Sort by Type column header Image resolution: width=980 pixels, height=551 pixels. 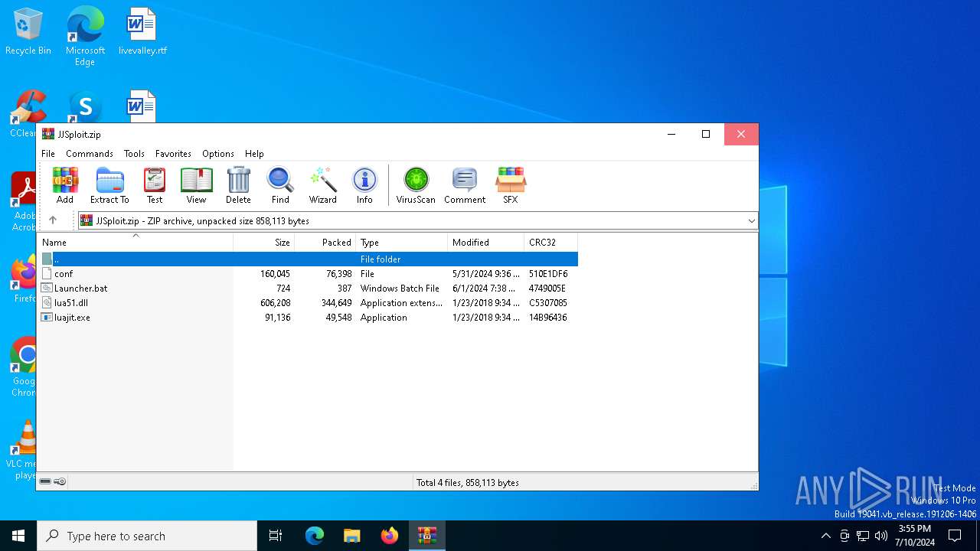402,242
